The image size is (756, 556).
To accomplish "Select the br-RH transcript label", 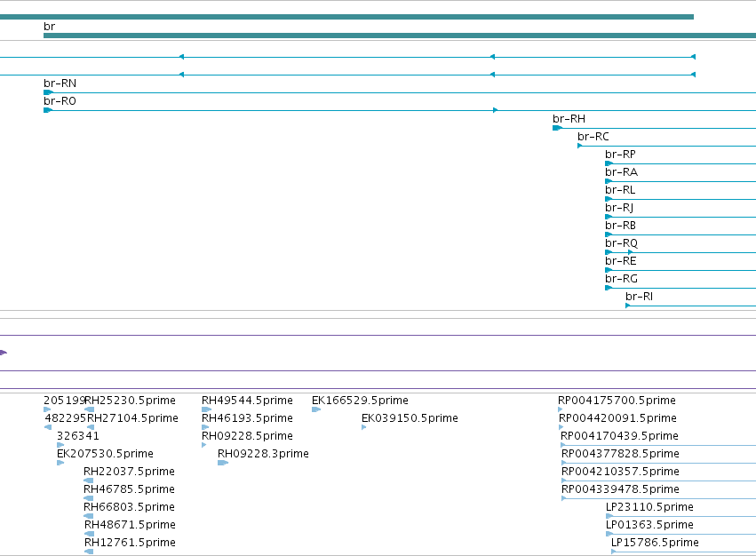I will (x=569, y=119).
